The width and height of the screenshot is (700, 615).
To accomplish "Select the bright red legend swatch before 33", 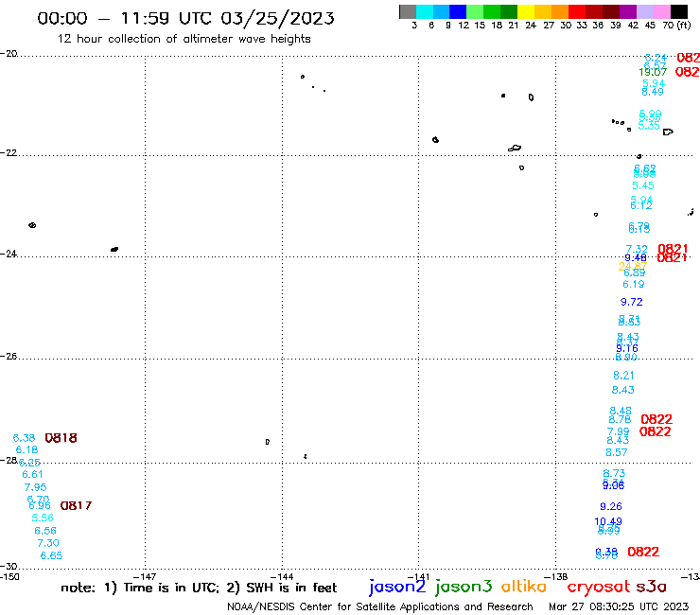I will pyautogui.click(x=577, y=11).
